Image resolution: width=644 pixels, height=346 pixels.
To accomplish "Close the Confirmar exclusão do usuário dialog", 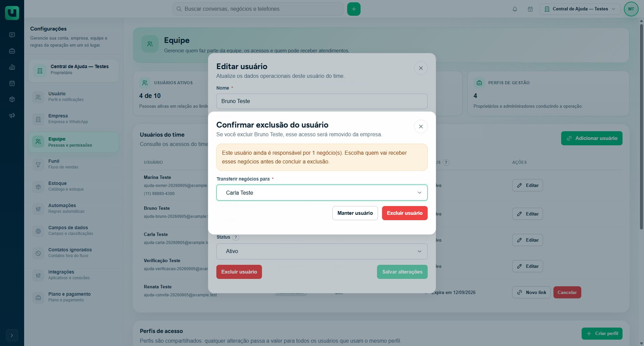I will pos(421,126).
